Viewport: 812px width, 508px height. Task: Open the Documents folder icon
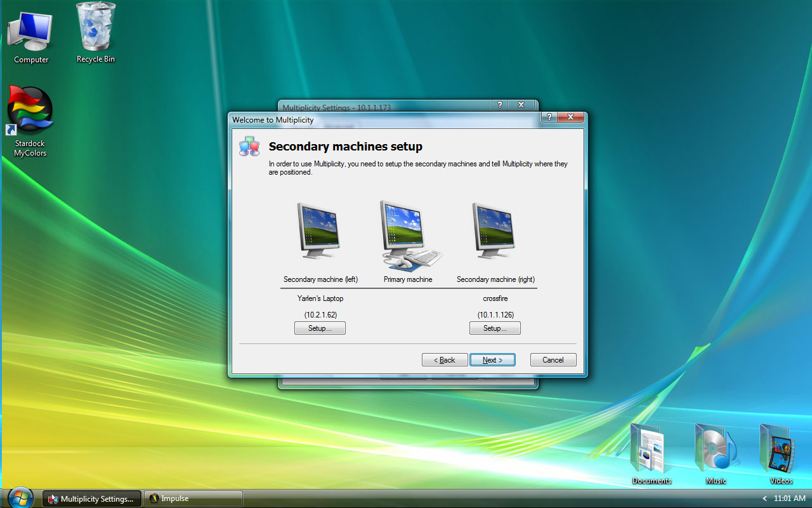click(651, 453)
